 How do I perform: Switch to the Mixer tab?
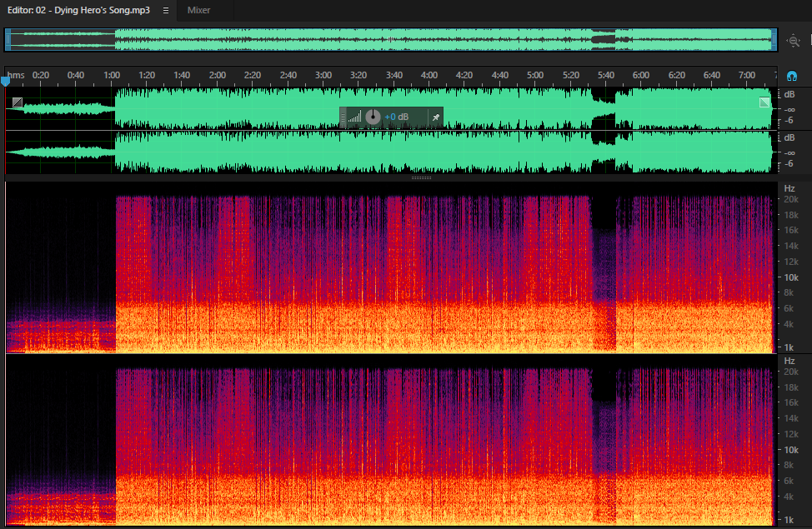coord(199,10)
